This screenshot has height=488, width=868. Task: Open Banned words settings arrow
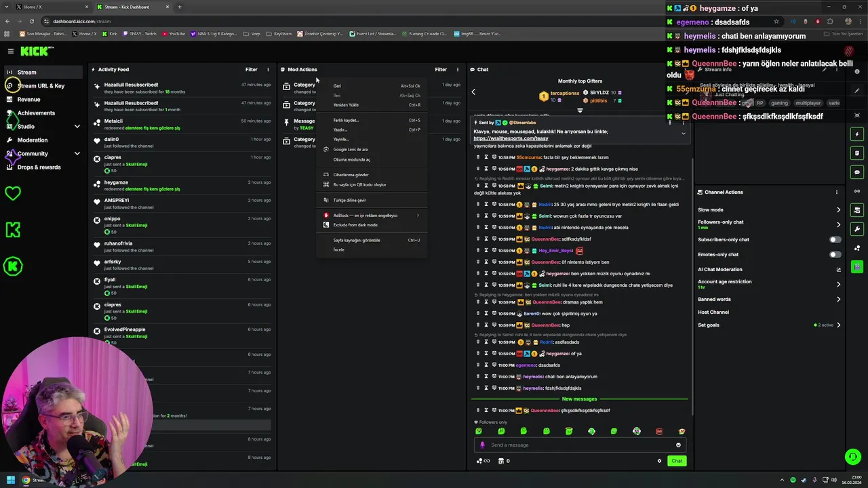[x=838, y=299]
